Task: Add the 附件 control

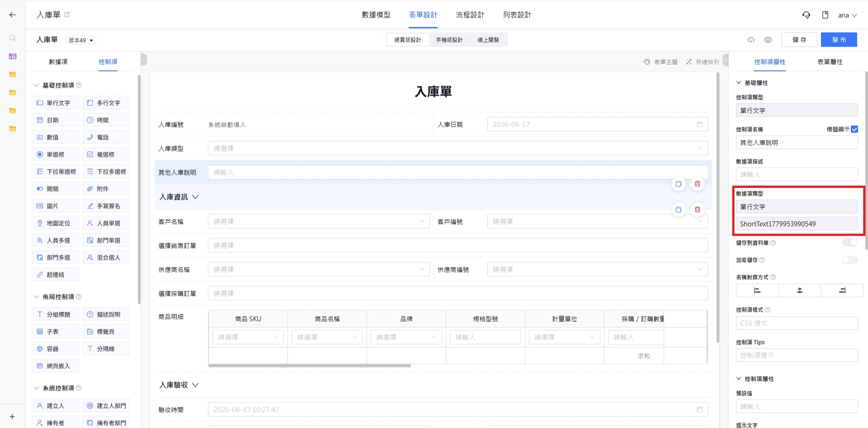Action: click(106, 188)
